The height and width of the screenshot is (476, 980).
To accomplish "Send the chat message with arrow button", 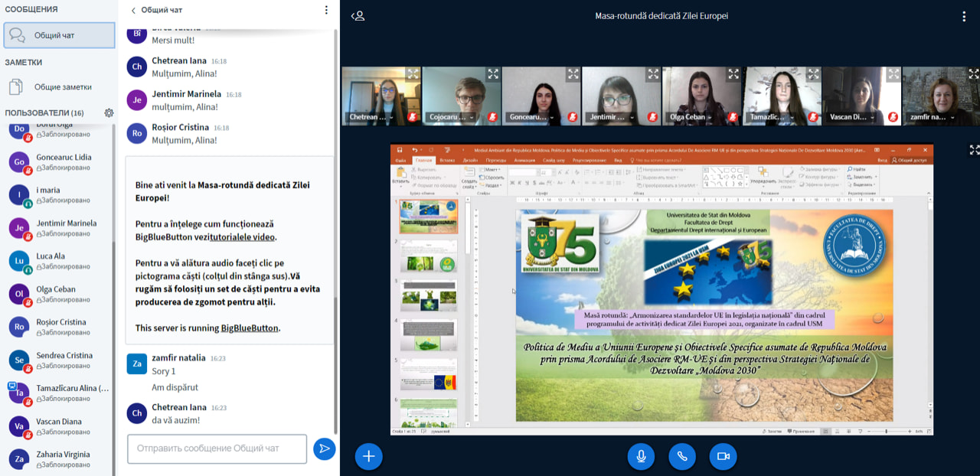I will coord(325,448).
